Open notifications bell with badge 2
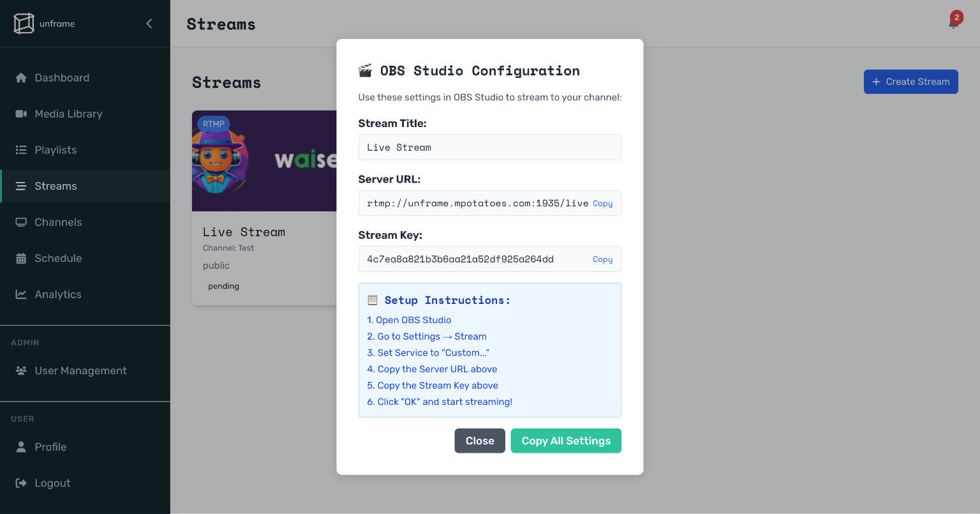Viewport: 980px width, 514px height. click(x=954, y=21)
